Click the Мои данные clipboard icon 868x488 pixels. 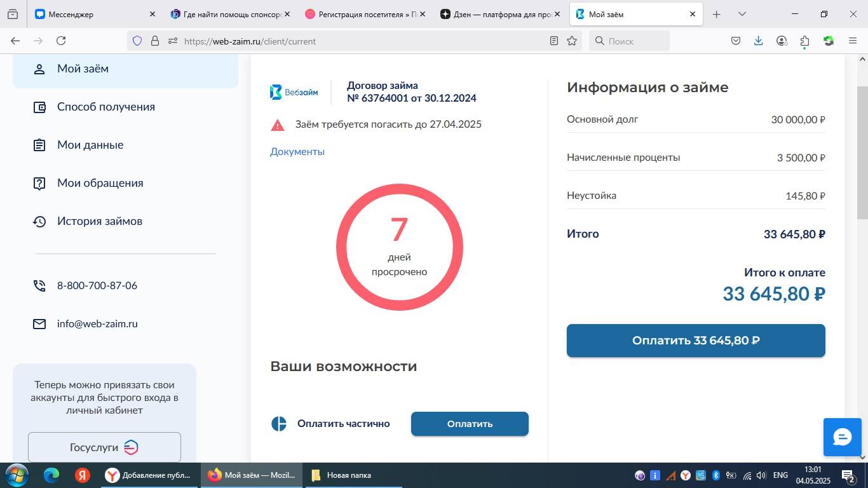click(39, 144)
